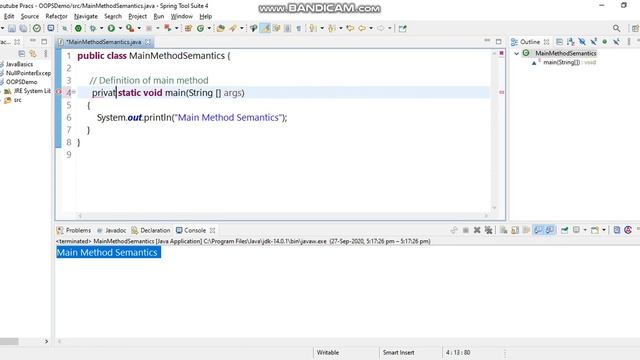Toggle Show Whitespace Characters icon
The width and height of the screenshot is (640, 360).
299,28
